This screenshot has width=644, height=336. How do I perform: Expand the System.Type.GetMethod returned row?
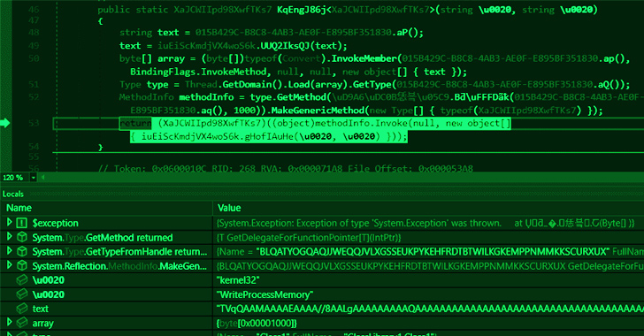[x=9, y=237]
